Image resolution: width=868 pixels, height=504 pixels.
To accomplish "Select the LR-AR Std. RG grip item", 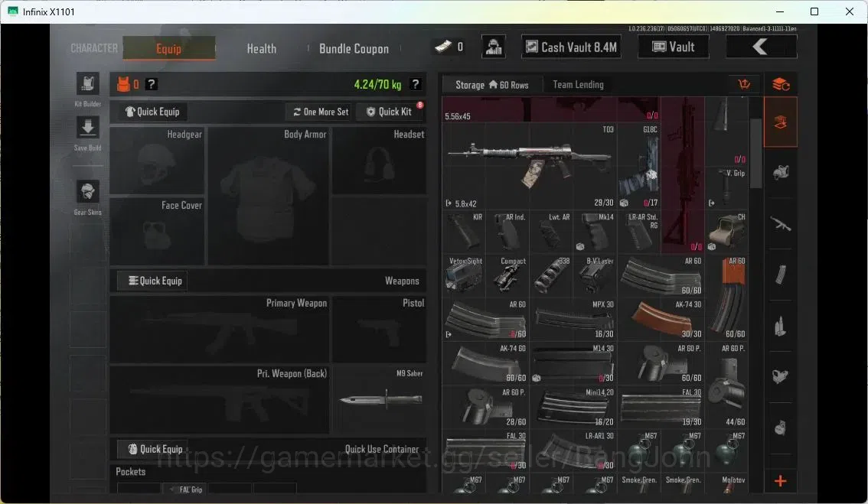I will pyautogui.click(x=639, y=232).
